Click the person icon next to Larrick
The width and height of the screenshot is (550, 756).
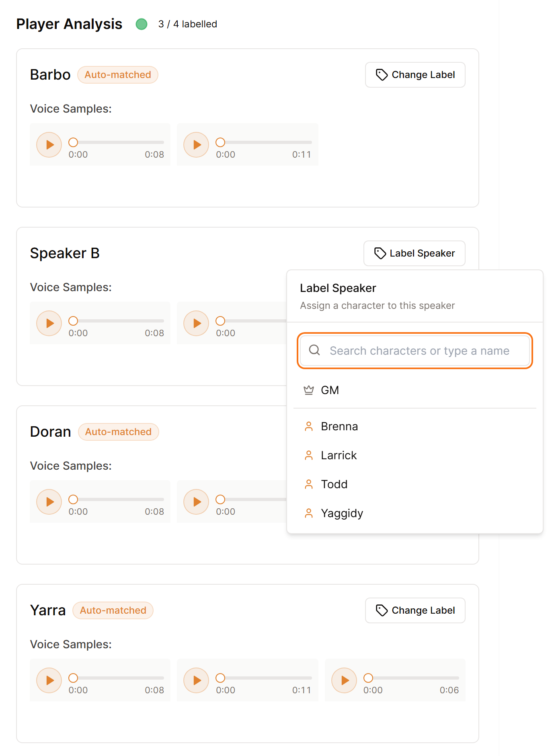pos(309,455)
